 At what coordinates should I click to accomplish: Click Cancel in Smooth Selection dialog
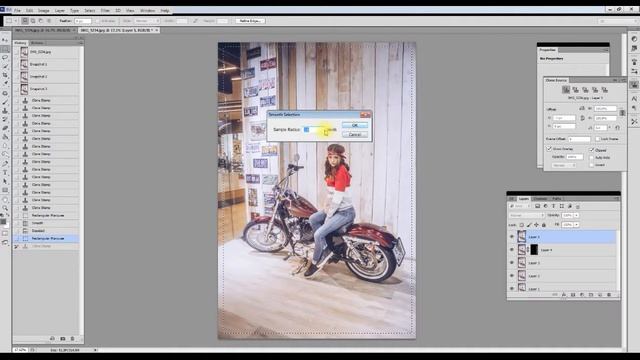coord(355,134)
